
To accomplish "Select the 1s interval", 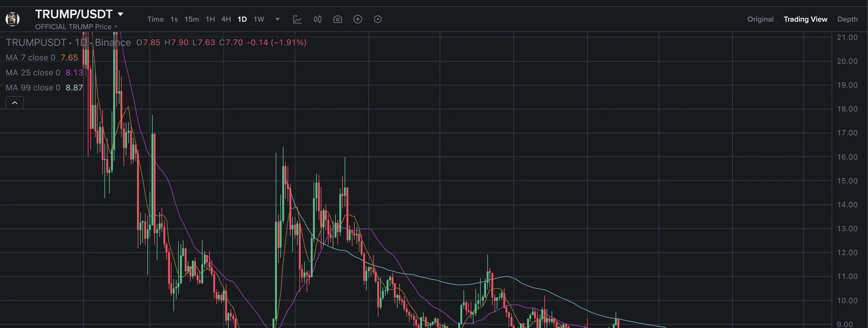I will tap(174, 19).
